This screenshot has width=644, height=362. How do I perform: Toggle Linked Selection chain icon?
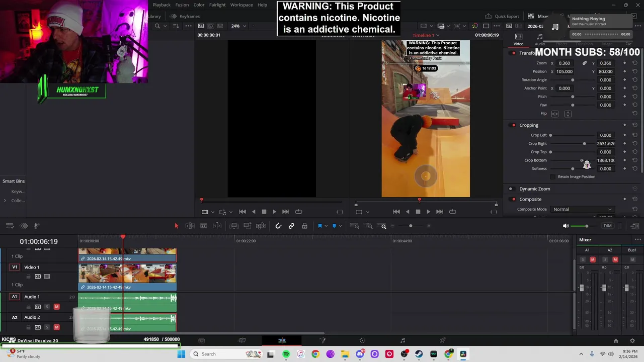coord(291,226)
